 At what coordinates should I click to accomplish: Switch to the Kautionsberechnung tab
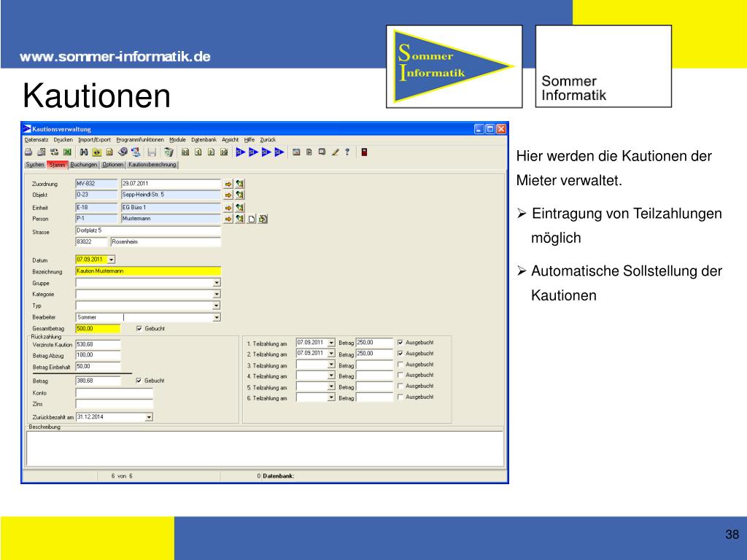click(152, 165)
